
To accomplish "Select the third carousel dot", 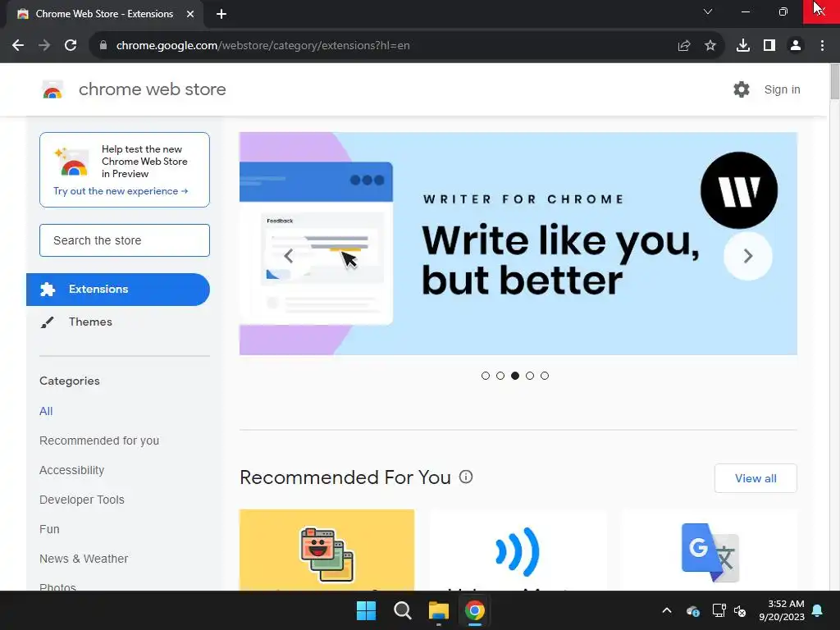I will pos(515,376).
